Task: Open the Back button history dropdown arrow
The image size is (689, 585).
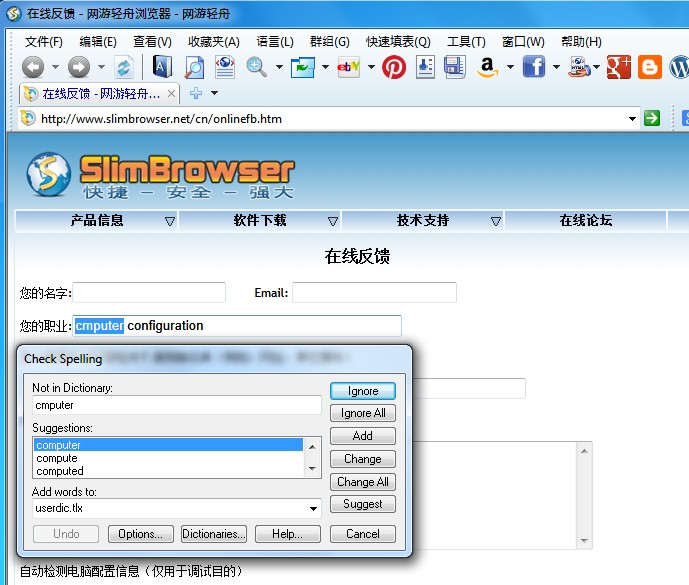Action: click(55, 67)
